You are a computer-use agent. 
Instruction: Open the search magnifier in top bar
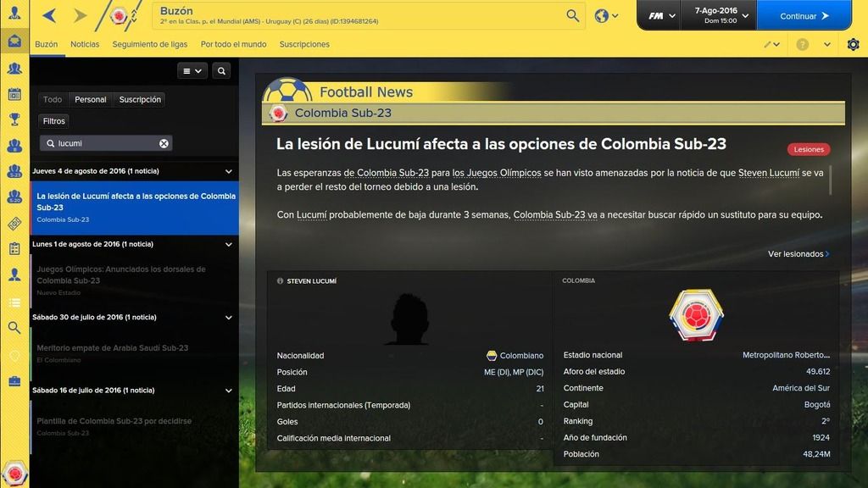(572, 15)
